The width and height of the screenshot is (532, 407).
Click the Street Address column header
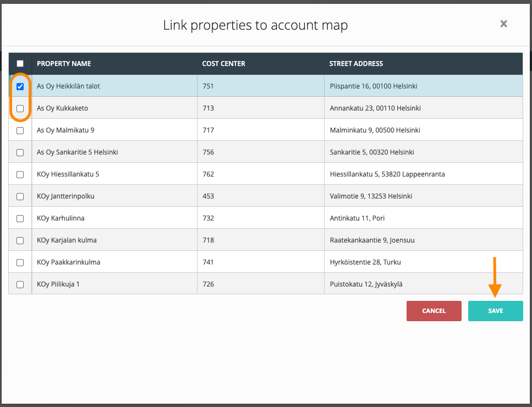click(356, 64)
